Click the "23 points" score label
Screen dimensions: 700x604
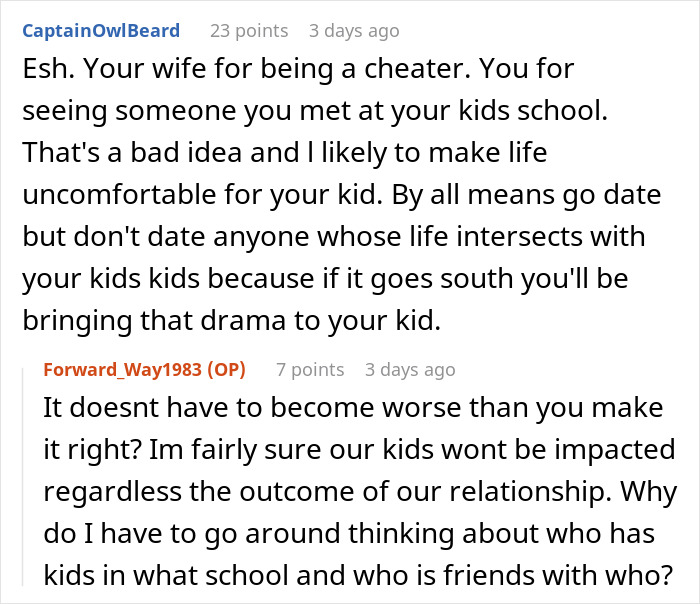(248, 30)
